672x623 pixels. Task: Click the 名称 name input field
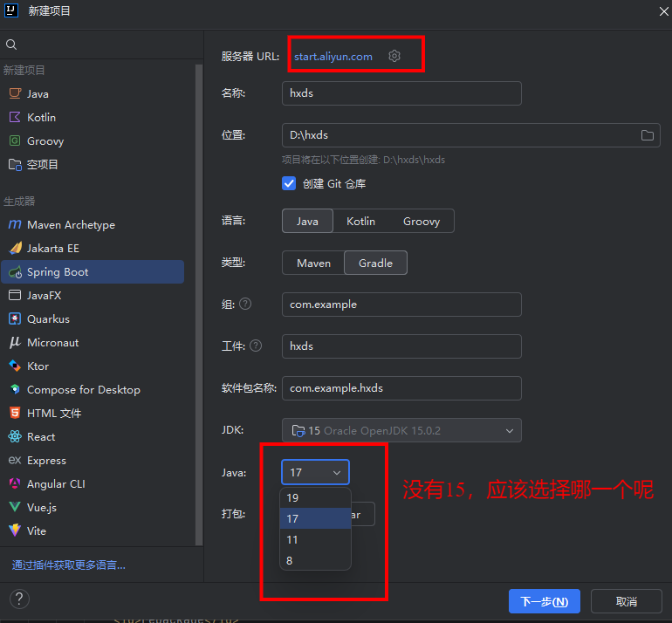(x=401, y=93)
